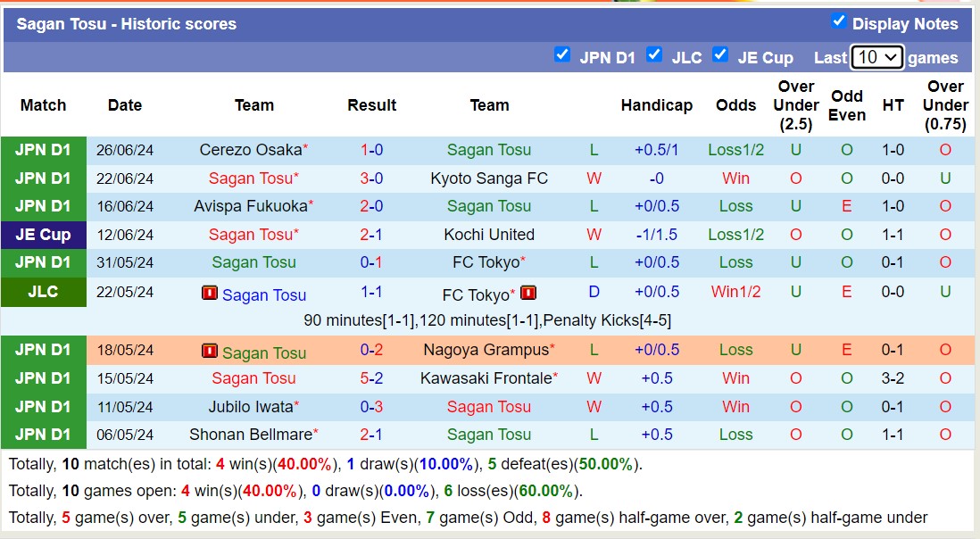
Task: Click the JPN D1 badge on the 22/06 row
Action: (43, 178)
